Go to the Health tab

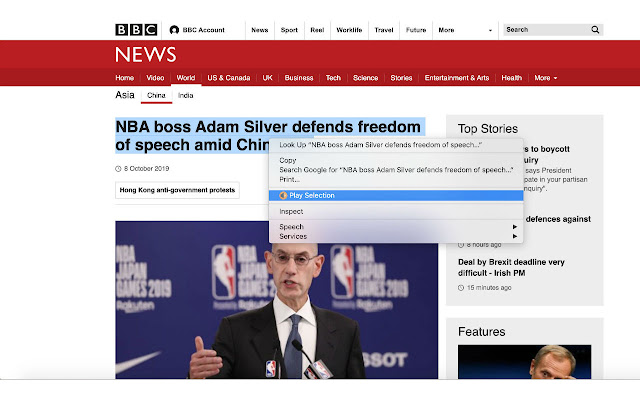coord(511,78)
